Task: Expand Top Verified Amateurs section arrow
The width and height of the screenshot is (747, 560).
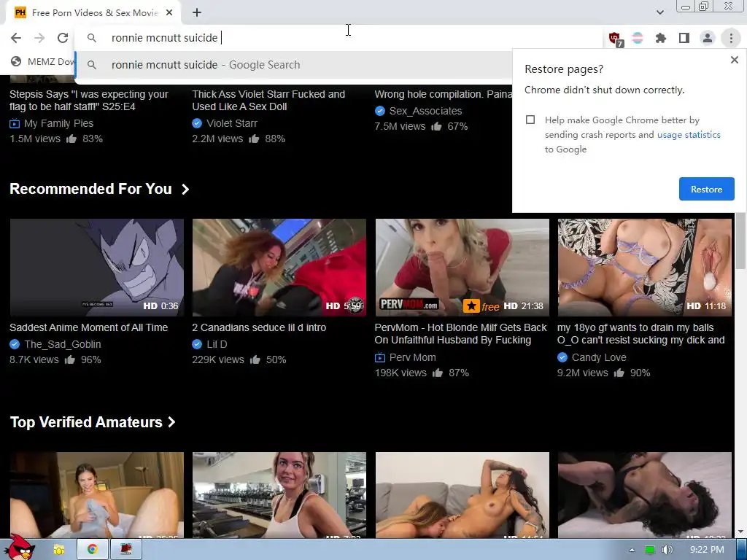Action: (x=171, y=422)
